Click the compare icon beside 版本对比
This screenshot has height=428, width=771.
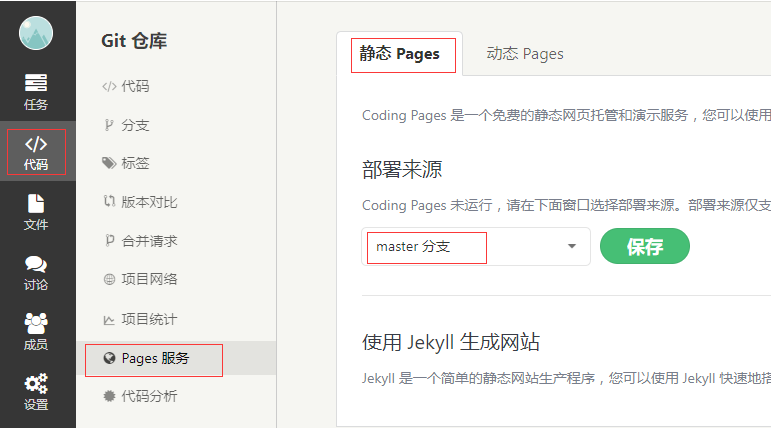coord(109,202)
